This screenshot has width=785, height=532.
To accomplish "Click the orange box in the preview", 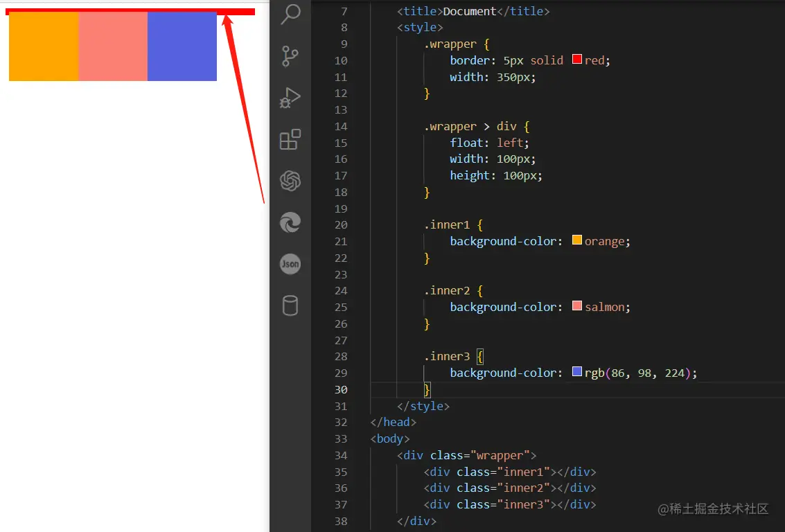I will (44, 46).
